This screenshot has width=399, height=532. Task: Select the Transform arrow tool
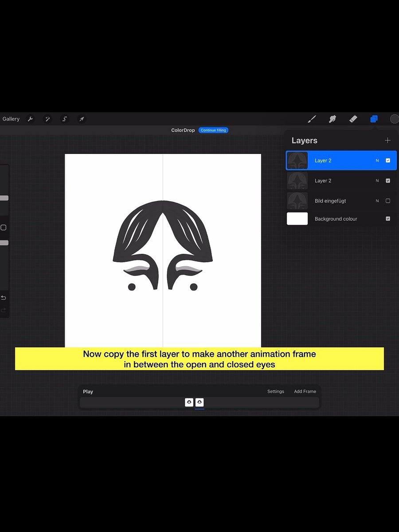click(82, 119)
